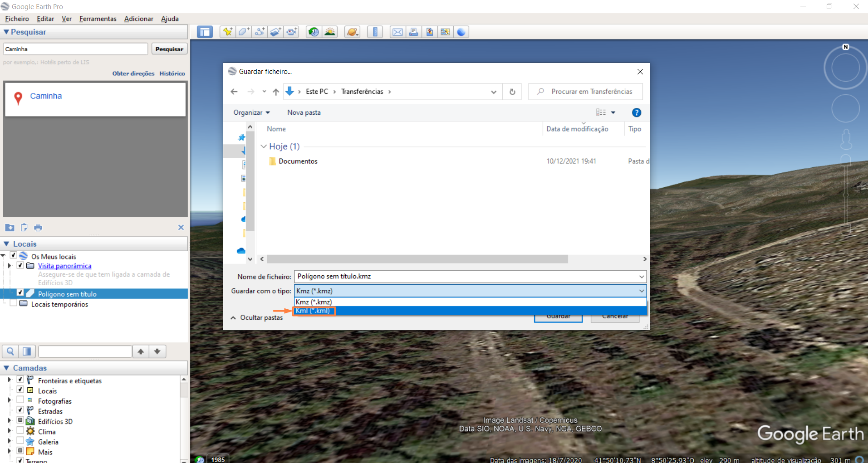
Task: Select the ruler measuring tool
Action: pos(375,32)
